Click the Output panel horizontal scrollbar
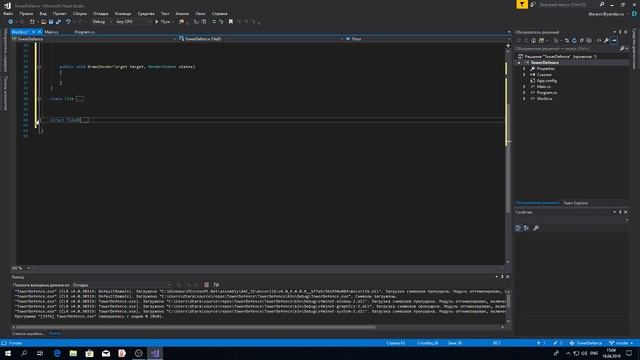 coord(195,327)
